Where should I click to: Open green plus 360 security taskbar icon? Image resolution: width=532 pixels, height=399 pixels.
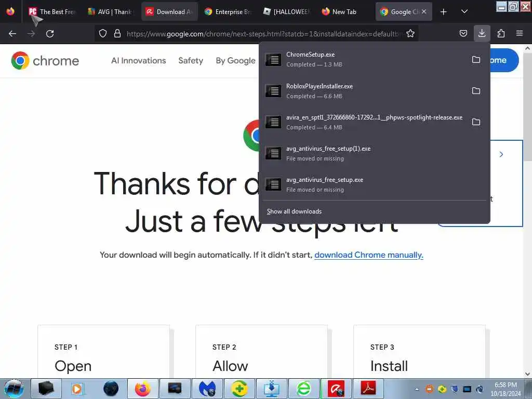pyautogui.click(x=240, y=389)
